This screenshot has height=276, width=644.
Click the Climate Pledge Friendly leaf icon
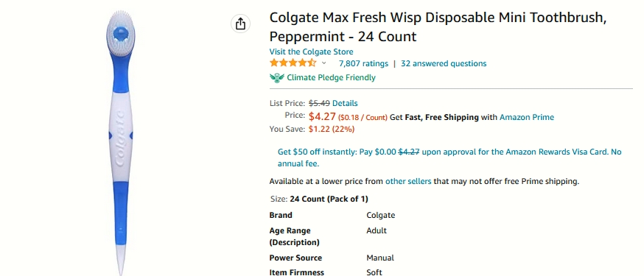point(277,77)
